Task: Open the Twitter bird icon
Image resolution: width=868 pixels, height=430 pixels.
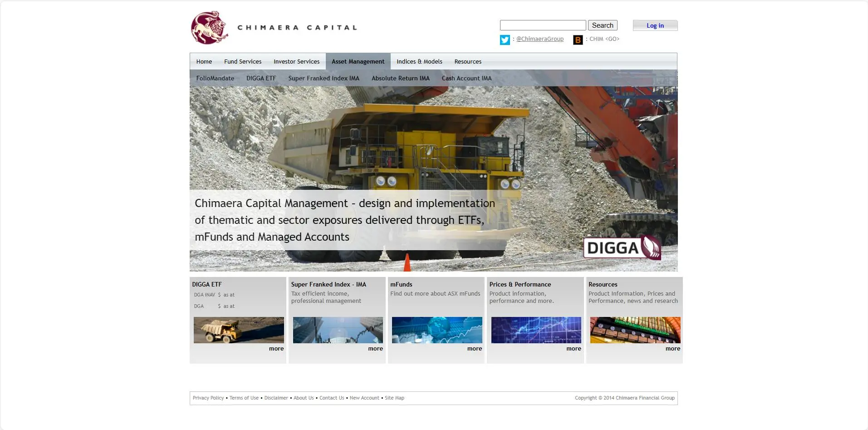Action: (x=505, y=40)
